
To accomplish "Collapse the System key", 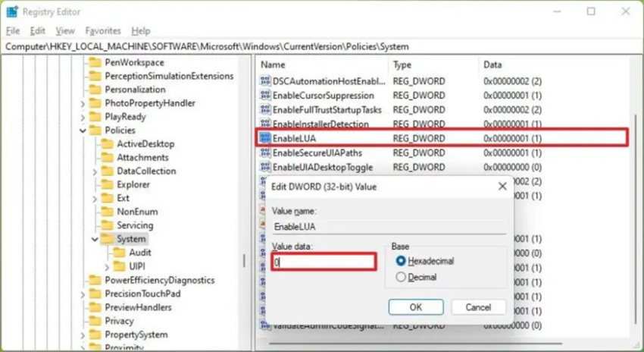I will tap(95, 239).
